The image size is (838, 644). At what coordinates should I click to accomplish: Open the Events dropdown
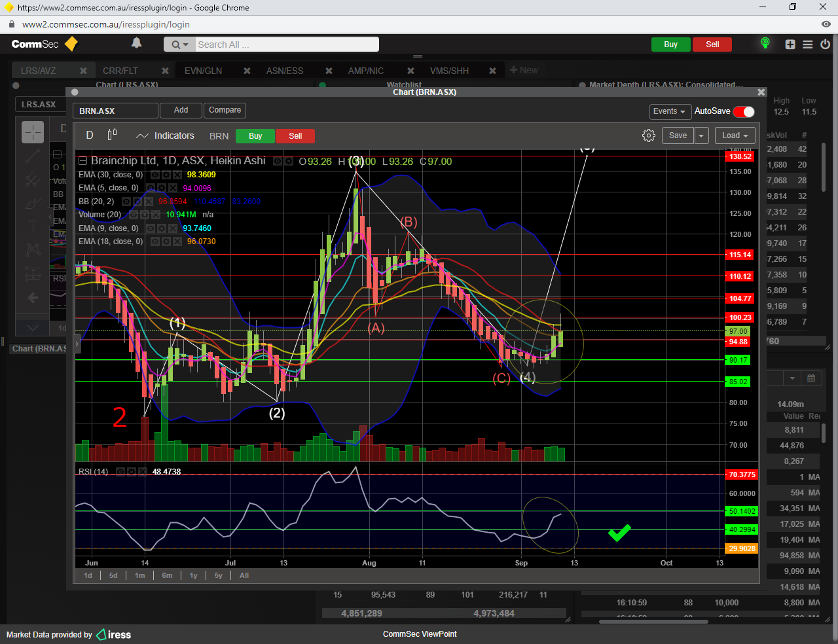point(669,111)
